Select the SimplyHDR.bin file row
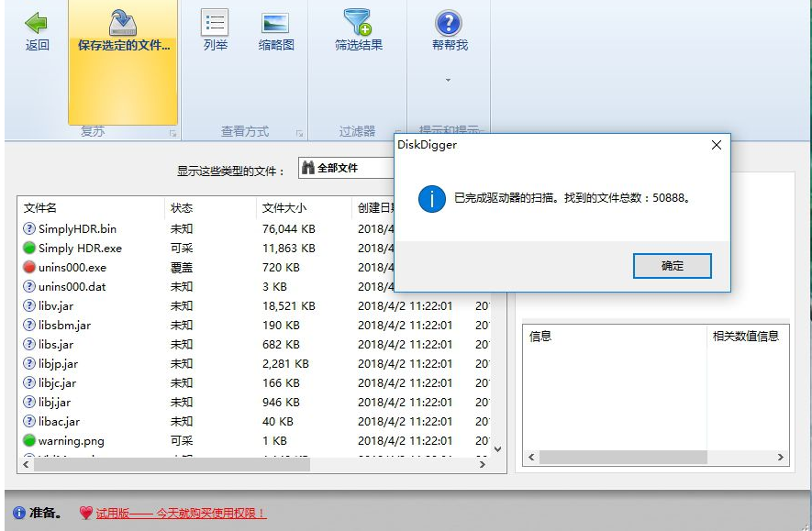The width and height of the screenshot is (812, 531). click(x=254, y=228)
